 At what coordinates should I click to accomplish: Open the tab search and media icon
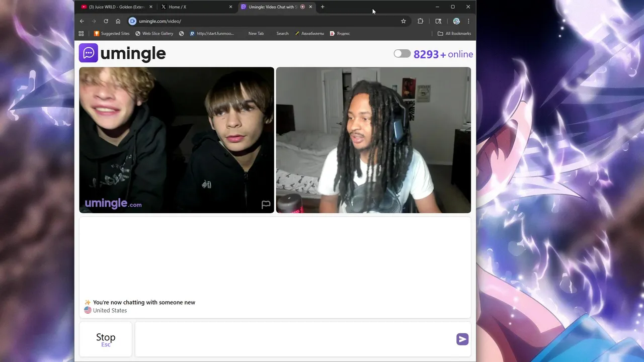pyautogui.click(x=438, y=21)
